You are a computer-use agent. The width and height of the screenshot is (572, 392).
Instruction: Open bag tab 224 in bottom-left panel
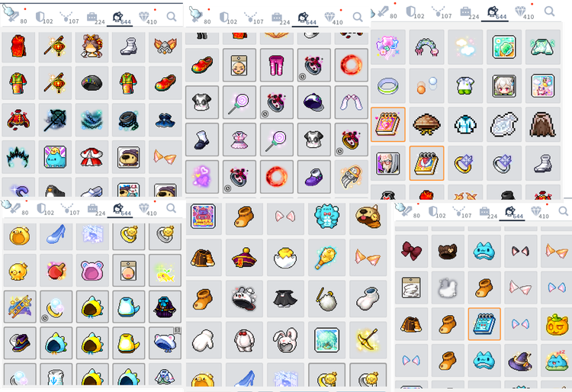tap(95, 209)
